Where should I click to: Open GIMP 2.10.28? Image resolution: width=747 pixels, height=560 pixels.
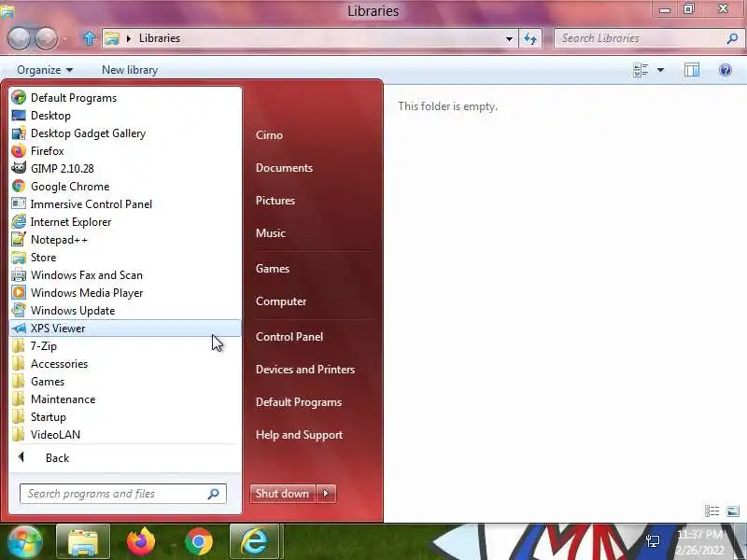click(x=125, y=169)
